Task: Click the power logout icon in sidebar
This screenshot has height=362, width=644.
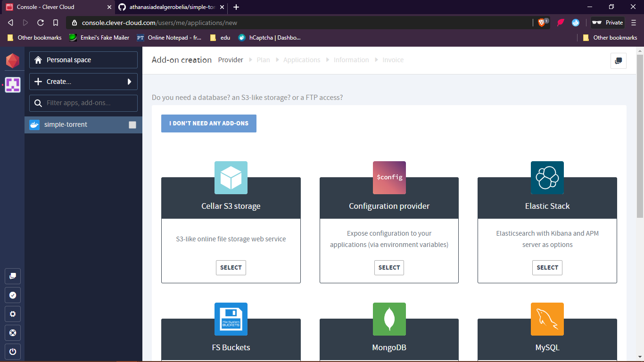Action: pos(13,352)
